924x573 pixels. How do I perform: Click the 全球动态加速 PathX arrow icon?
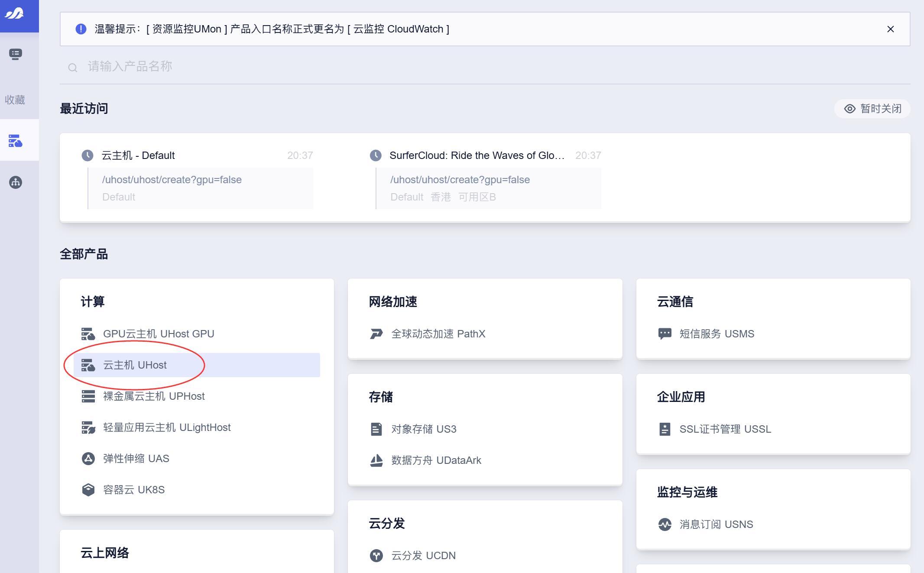point(376,334)
